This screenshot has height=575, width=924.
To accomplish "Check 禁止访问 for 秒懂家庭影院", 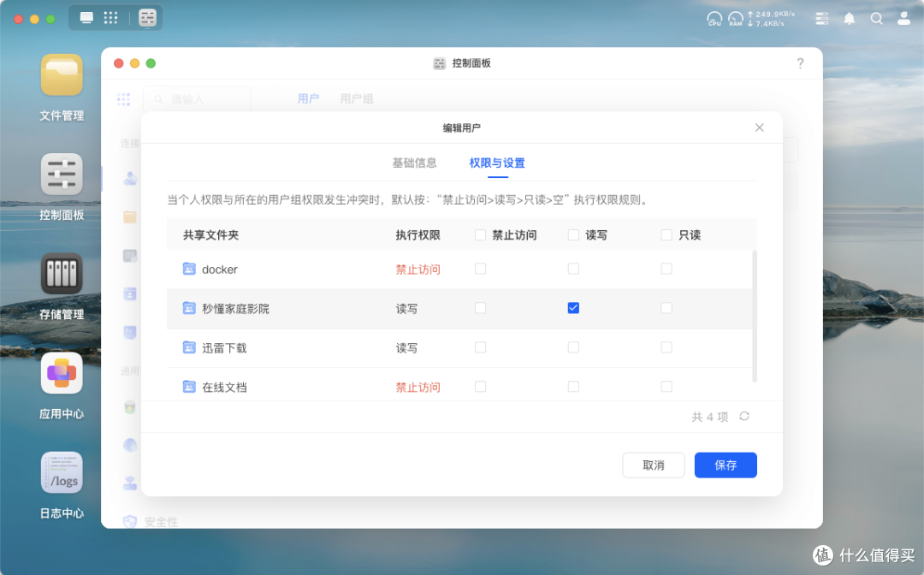I will coord(480,308).
